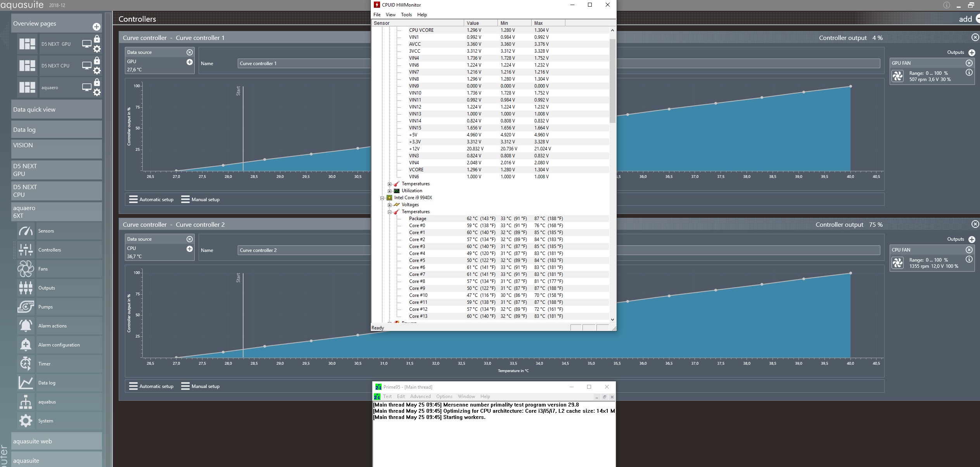Click Automatic setup for Curve controller 1
The height and width of the screenshot is (467, 980).
(x=151, y=200)
